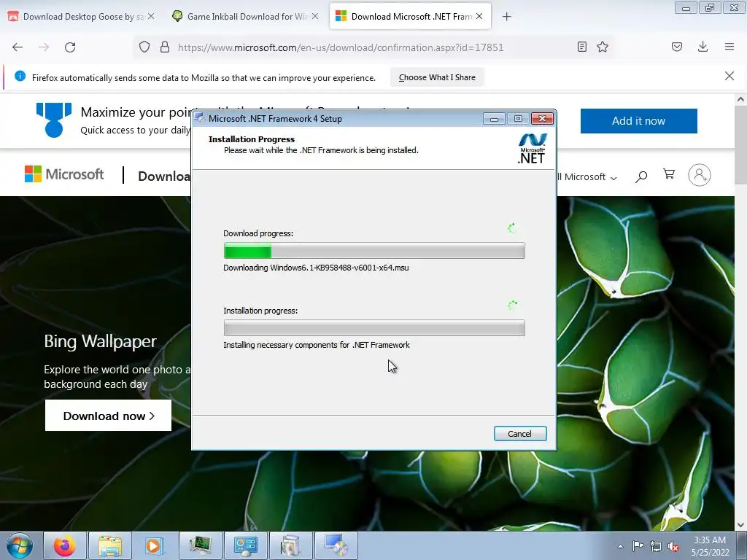The image size is (747, 560).
Task: Cancel the .NET Framework 4 setup
Action: point(519,433)
